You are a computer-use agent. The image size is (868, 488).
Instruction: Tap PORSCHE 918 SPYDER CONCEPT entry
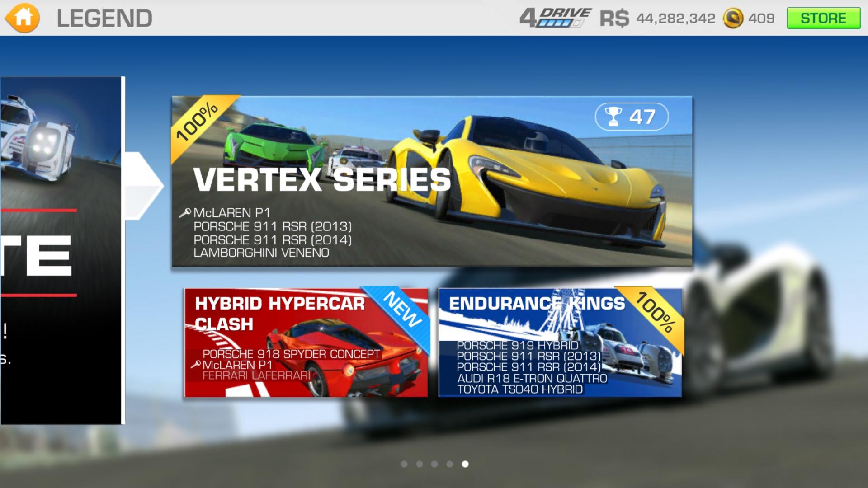point(292,354)
